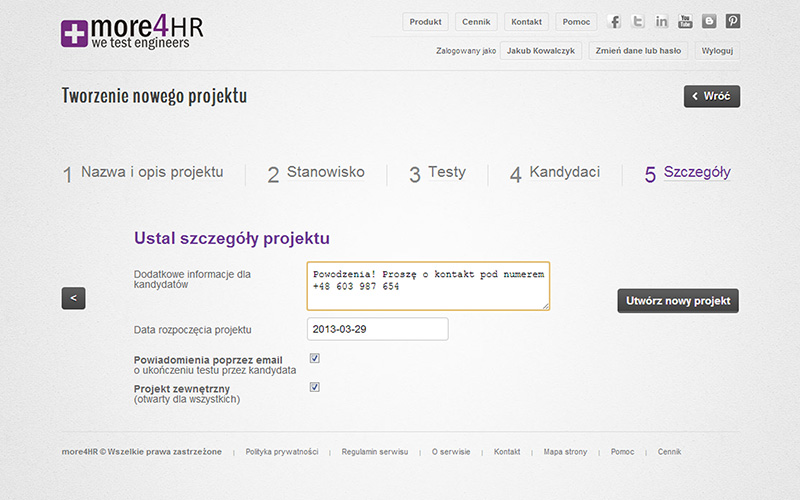Go to step 2 Stanowisko
The image size is (800, 500).
(x=316, y=173)
